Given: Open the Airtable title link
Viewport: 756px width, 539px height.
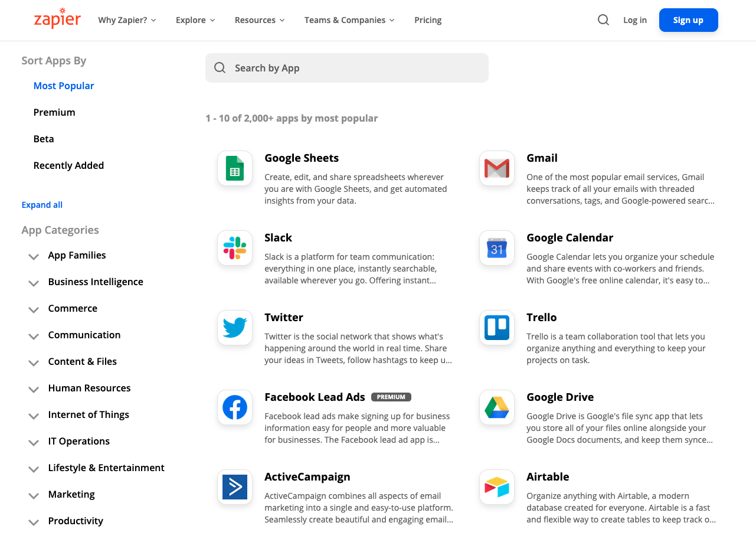Looking at the screenshot, I should click(x=548, y=477).
